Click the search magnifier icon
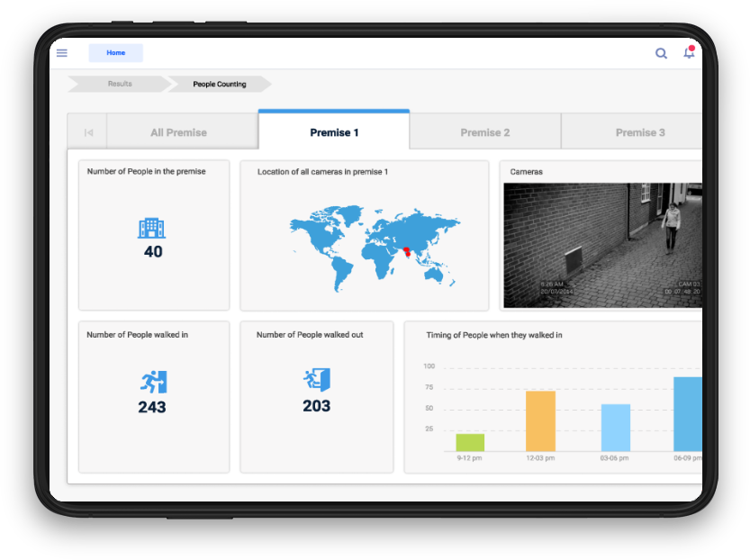The width and height of the screenshot is (750, 560). pyautogui.click(x=661, y=53)
